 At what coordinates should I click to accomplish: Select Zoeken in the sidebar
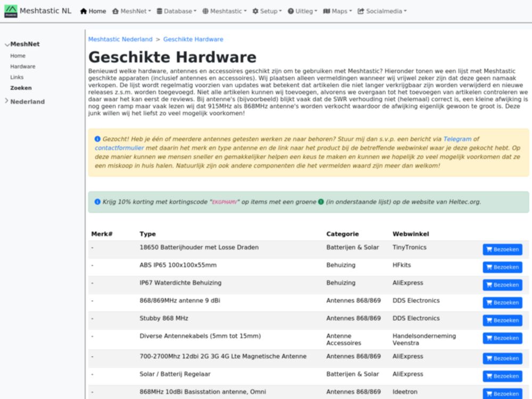click(x=21, y=88)
